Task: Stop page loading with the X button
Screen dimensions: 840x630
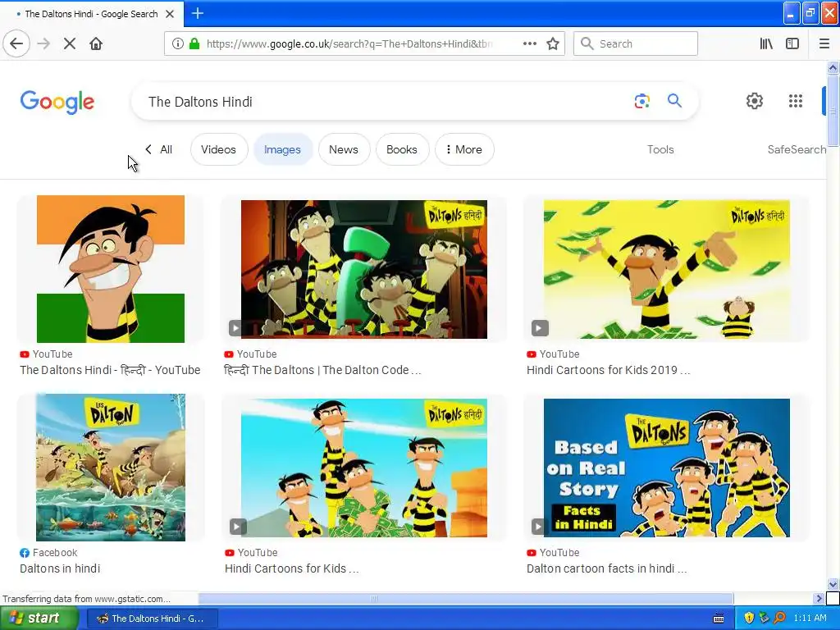Action: [x=69, y=43]
